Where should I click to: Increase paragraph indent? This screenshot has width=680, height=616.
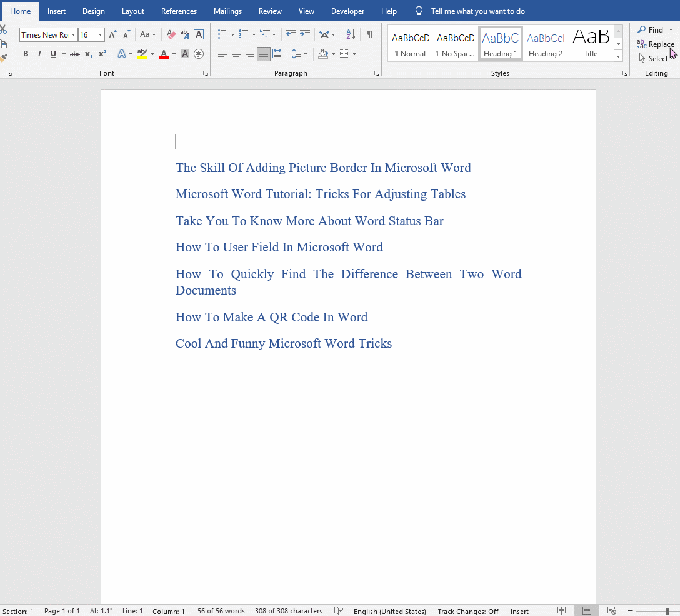coord(305,34)
